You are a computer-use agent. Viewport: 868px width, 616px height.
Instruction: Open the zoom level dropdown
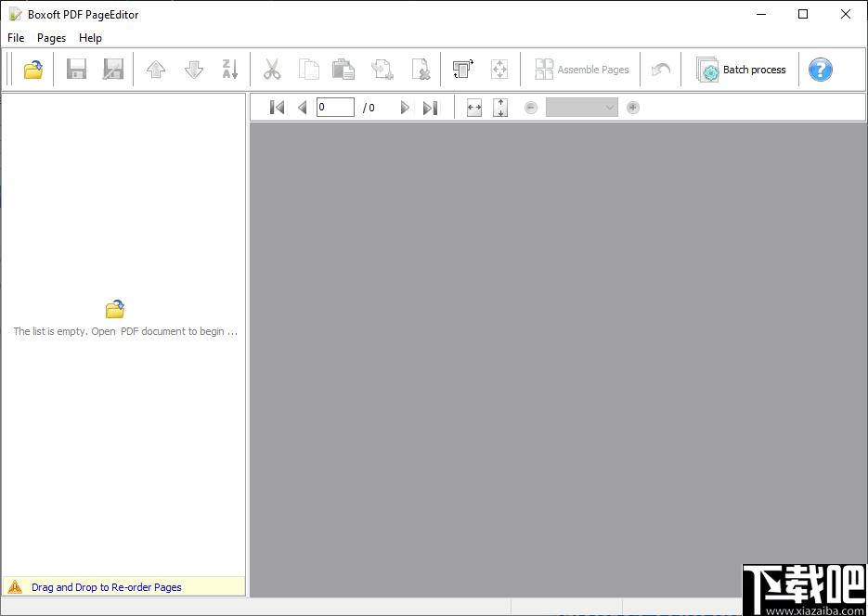[x=582, y=108]
